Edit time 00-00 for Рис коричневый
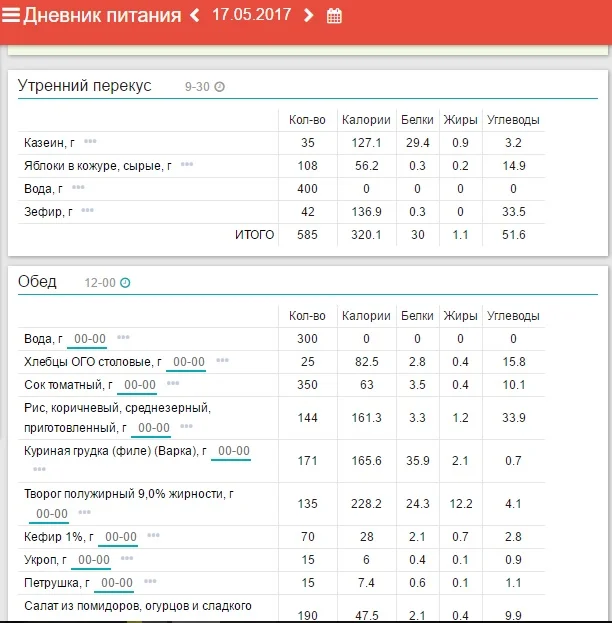 [x=153, y=428]
